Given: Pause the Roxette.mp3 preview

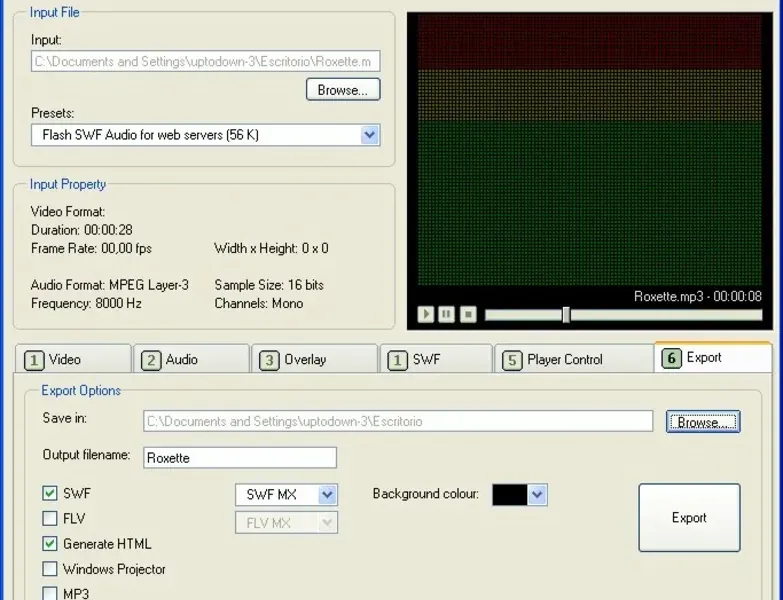Looking at the screenshot, I should pyautogui.click(x=446, y=314).
